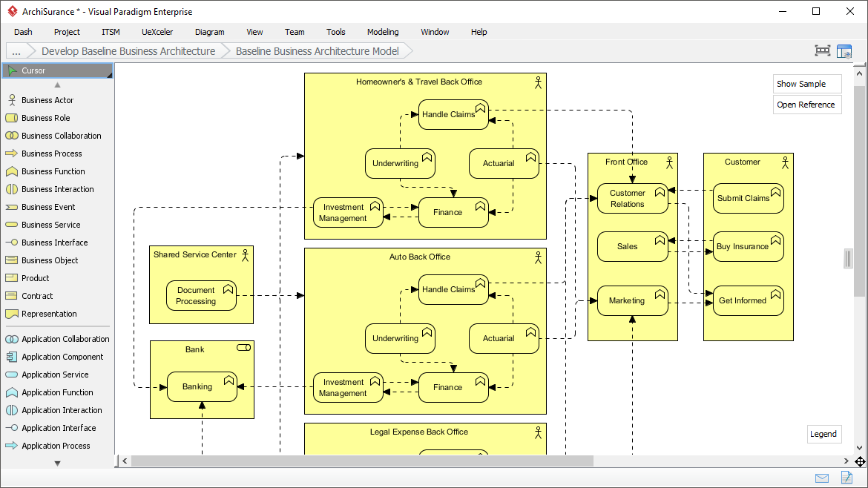The image size is (868, 488).
Task: Open the Window menu
Action: 435,32
